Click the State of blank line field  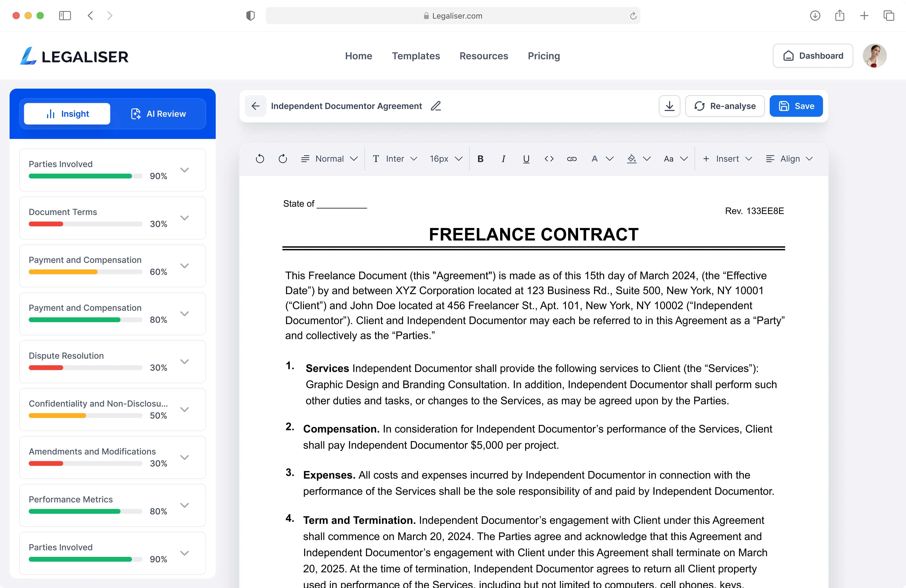point(342,204)
